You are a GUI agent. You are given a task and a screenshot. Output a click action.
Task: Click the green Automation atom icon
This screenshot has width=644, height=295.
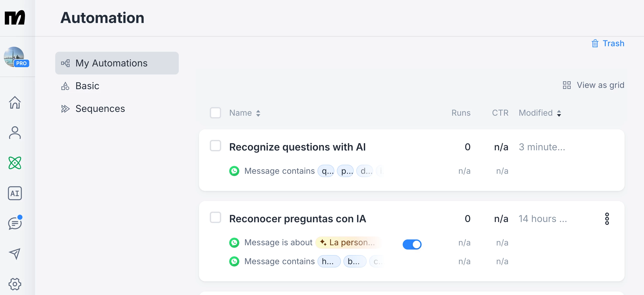click(15, 163)
